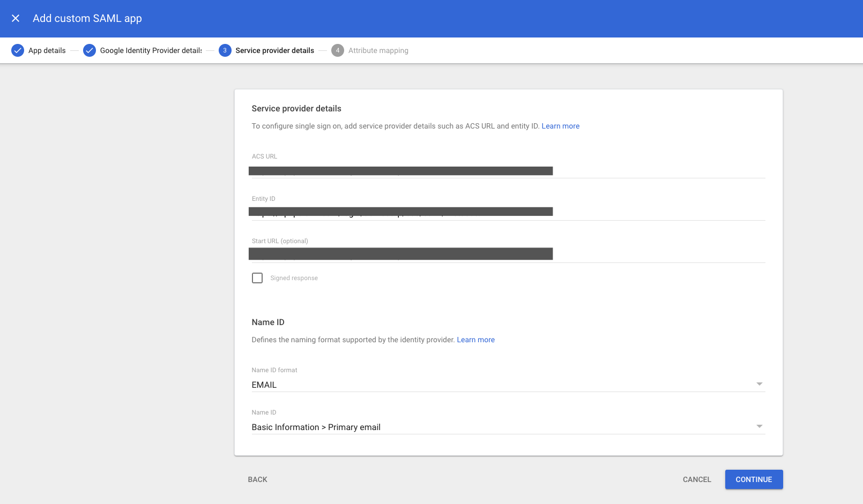Open Learn more link for service provider
Screen dimensions: 863x504
click(x=560, y=126)
